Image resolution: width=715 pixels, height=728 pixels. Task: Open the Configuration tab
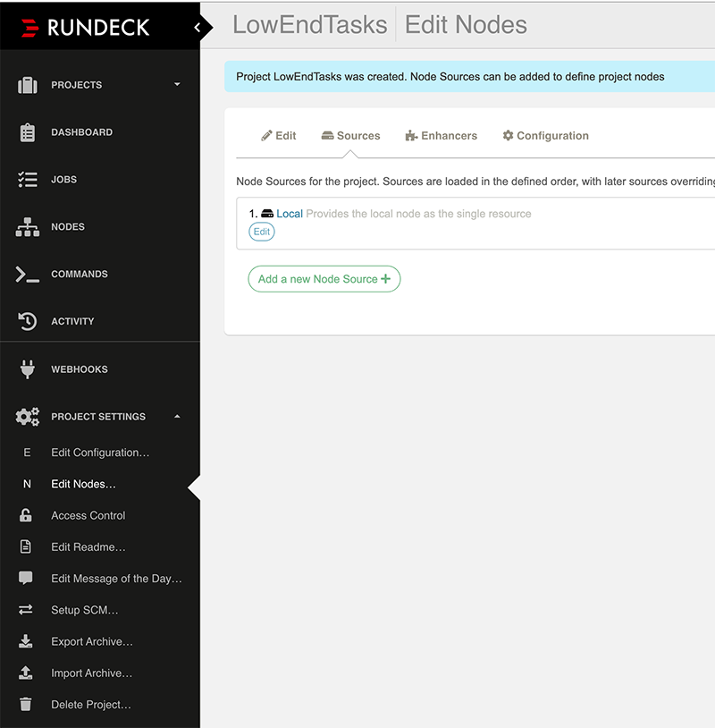tap(546, 136)
